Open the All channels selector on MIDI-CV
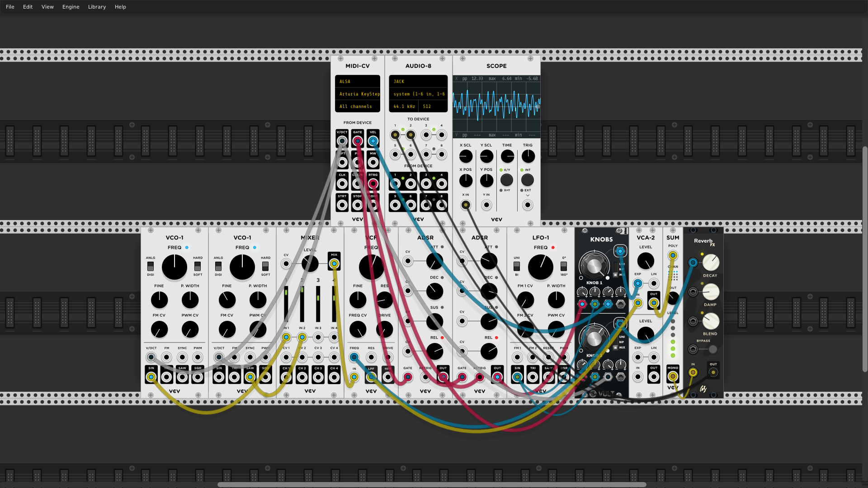868x488 pixels. click(x=358, y=107)
